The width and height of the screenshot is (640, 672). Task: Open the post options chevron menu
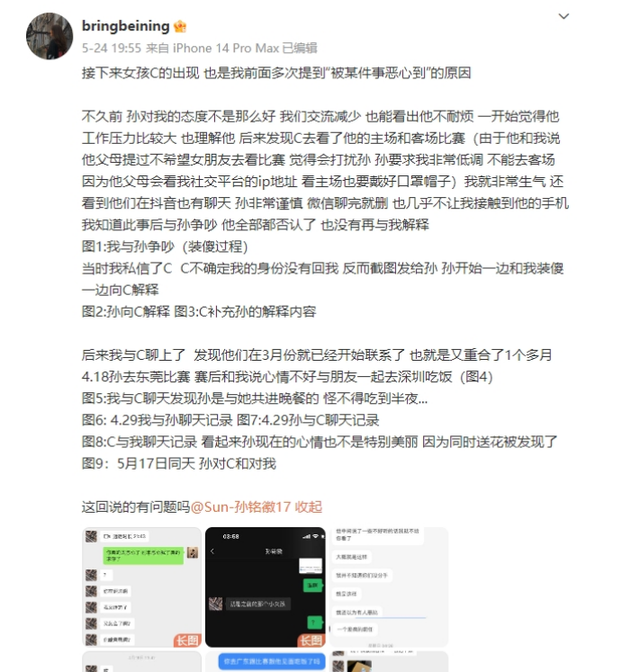click(x=563, y=16)
